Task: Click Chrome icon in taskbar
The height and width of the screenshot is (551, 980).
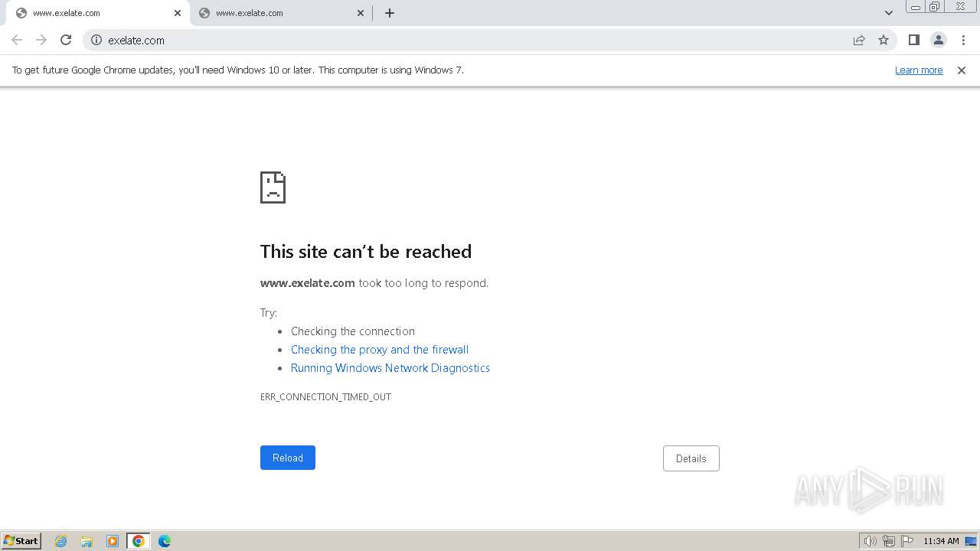Action: tap(139, 541)
